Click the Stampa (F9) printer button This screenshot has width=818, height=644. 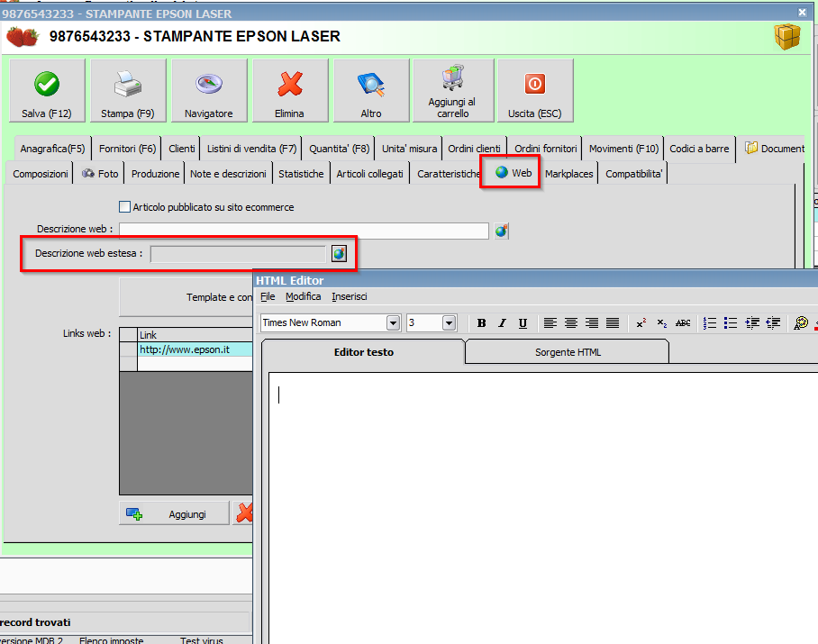point(128,91)
